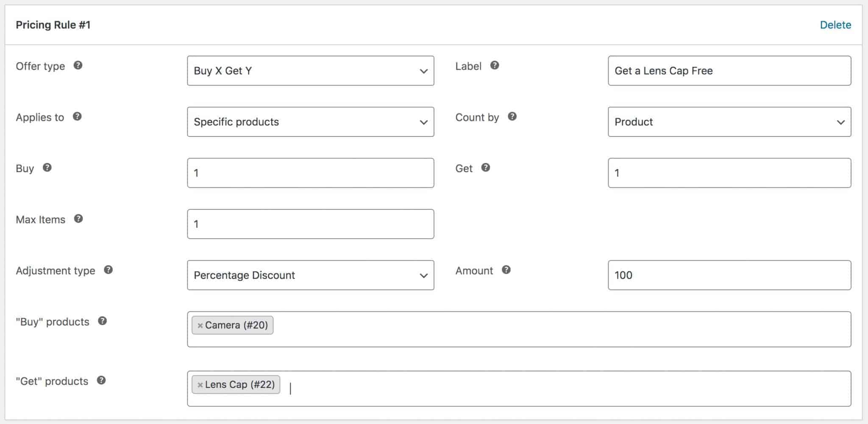This screenshot has width=868, height=424.
Task: Click help icon beside Applies to
Action: coord(77,116)
